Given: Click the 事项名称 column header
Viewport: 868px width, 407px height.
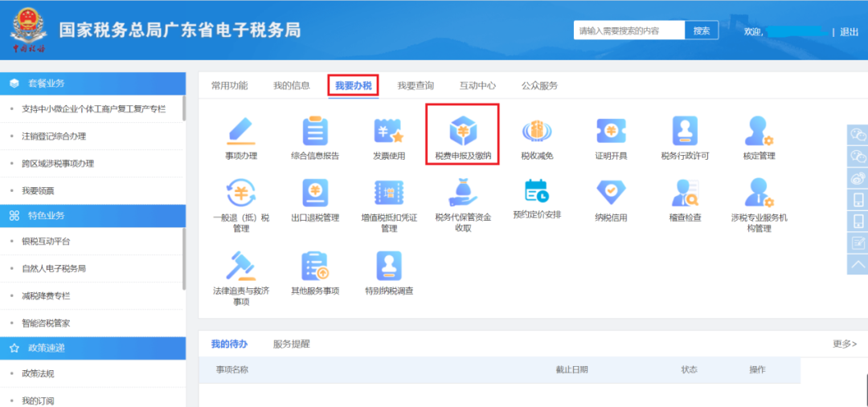Looking at the screenshot, I should click(232, 370).
